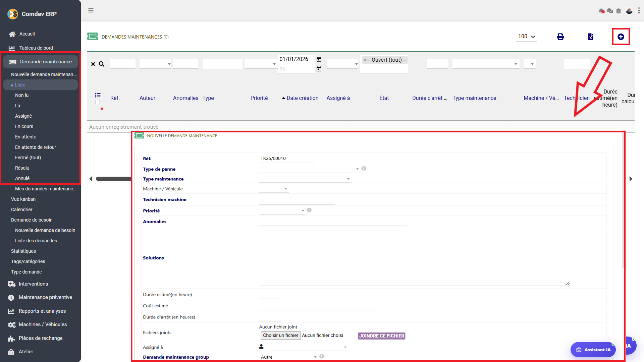Image resolution: width=644 pixels, height=362 pixels.
Task: Click the Solutions text area
Action: [414, 257]
